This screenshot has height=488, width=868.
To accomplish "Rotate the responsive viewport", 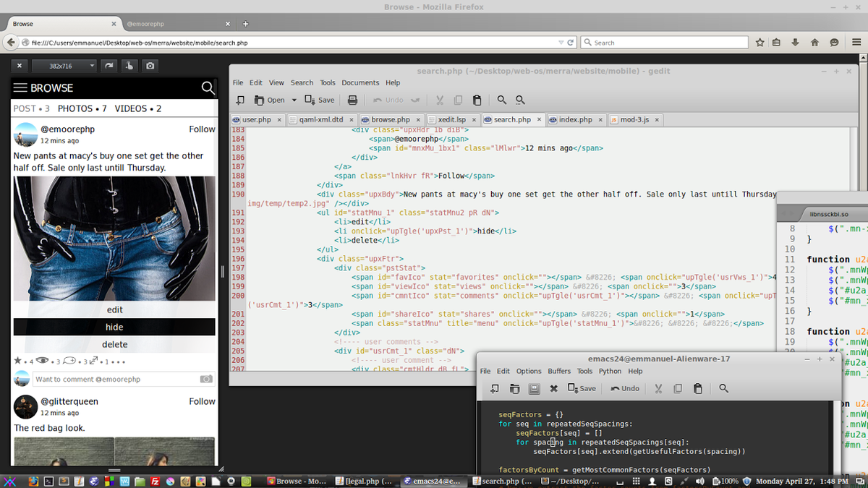I will click(109, 66).
